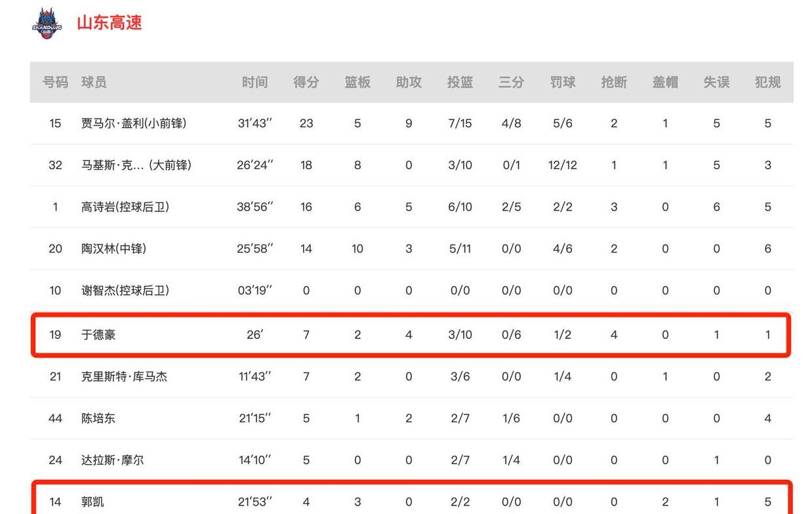Select the 盖帽 column header
Screen dimensions: 812x514
tap(665, 82)
